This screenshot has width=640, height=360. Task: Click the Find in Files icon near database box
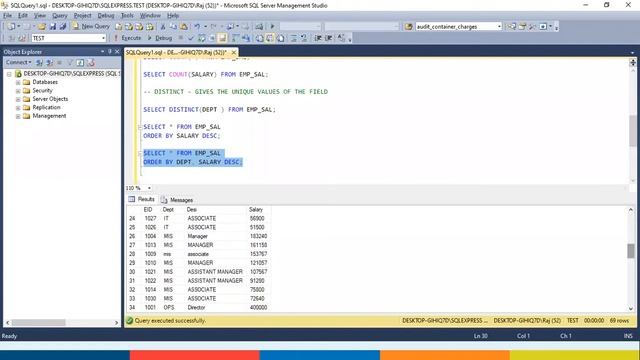409,27
